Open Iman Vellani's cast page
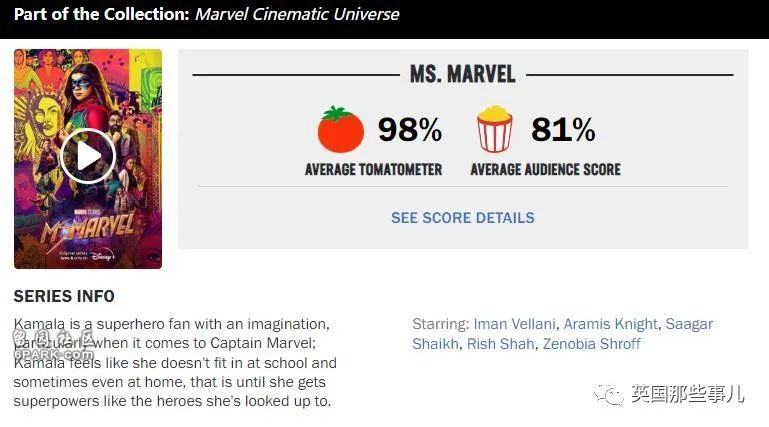The image size is (769, 427). [x=514, y=324]
